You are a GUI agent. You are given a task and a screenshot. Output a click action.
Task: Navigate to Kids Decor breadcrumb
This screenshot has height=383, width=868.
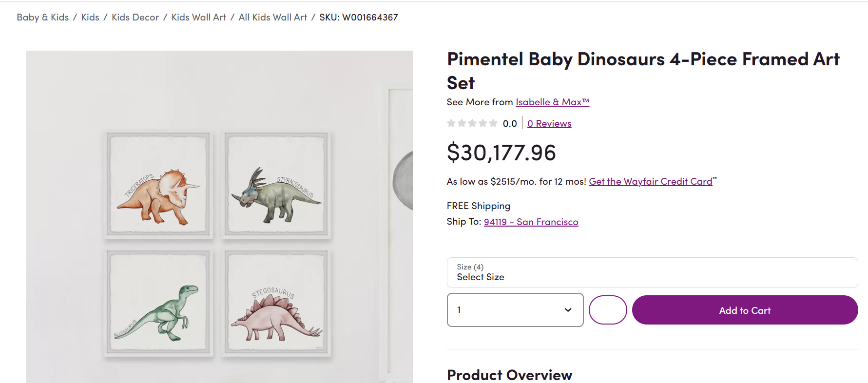pyautogui.click(x=135, y=18)
